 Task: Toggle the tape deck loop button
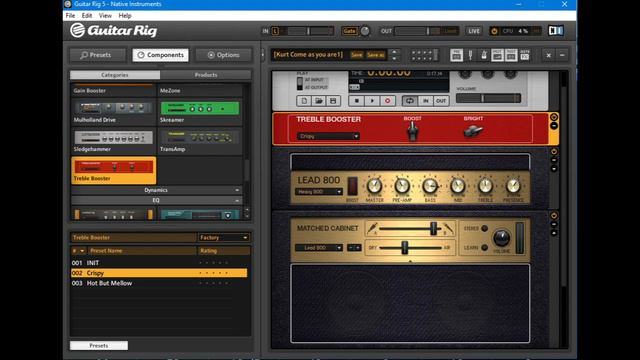410,101
